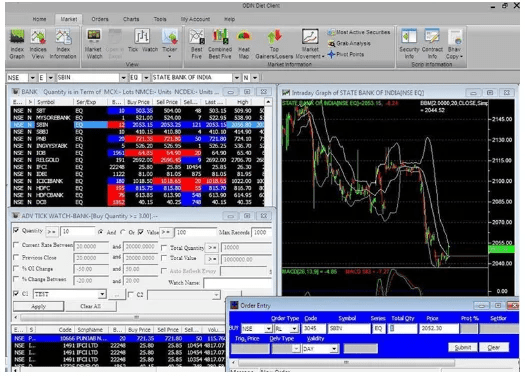Switch to the Charts tab
Screen dimensions: 525x376
(x=131, y=19)
